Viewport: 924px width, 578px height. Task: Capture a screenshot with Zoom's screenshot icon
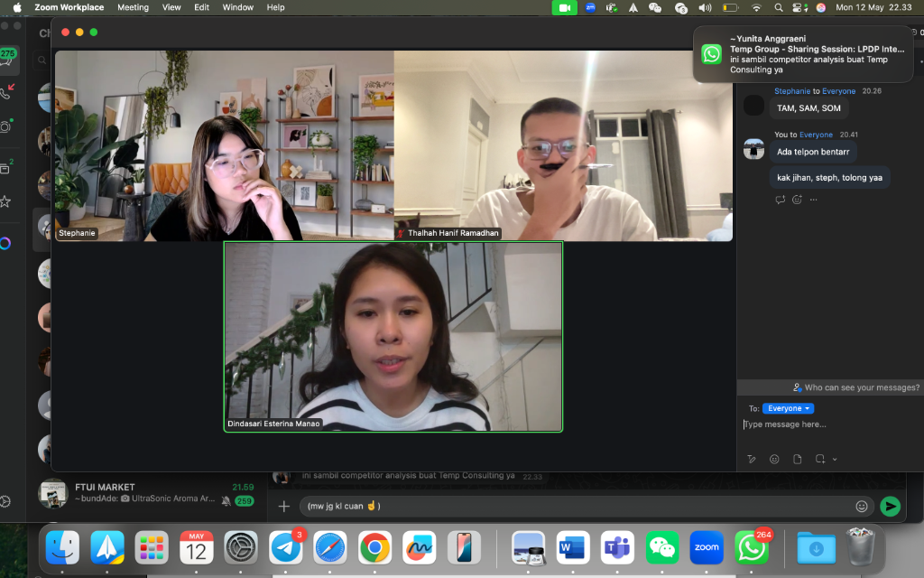tap(820, 459)
